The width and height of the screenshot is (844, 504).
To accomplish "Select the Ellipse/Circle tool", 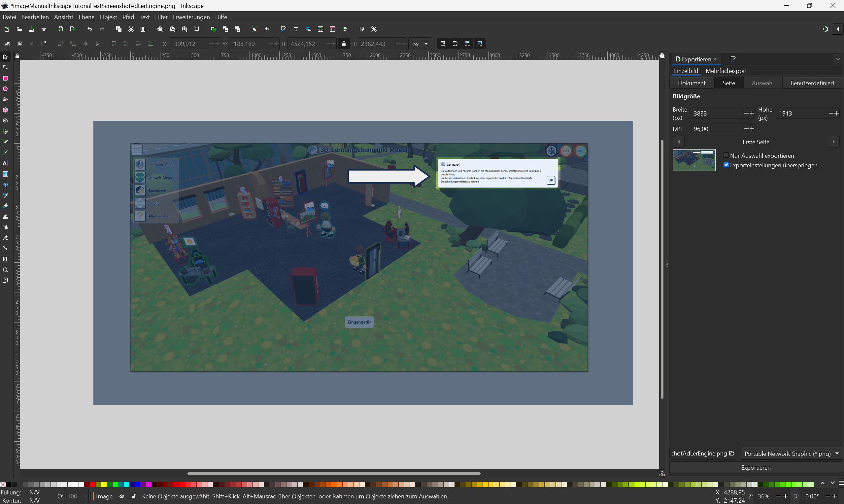I will (x=5, y=89).
